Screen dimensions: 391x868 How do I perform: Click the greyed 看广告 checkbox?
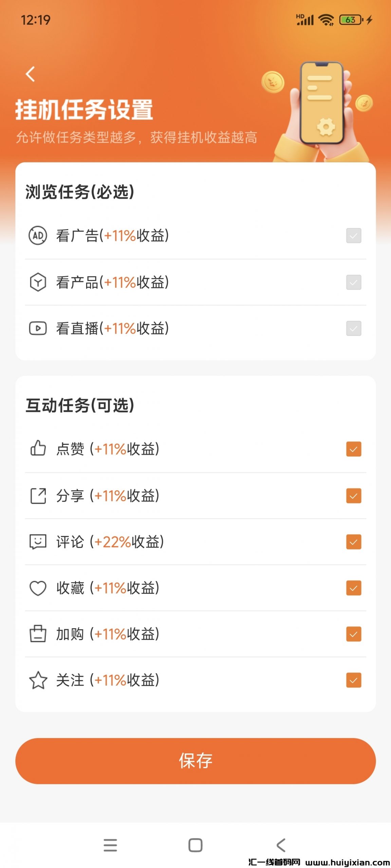[x=353, y=235]
